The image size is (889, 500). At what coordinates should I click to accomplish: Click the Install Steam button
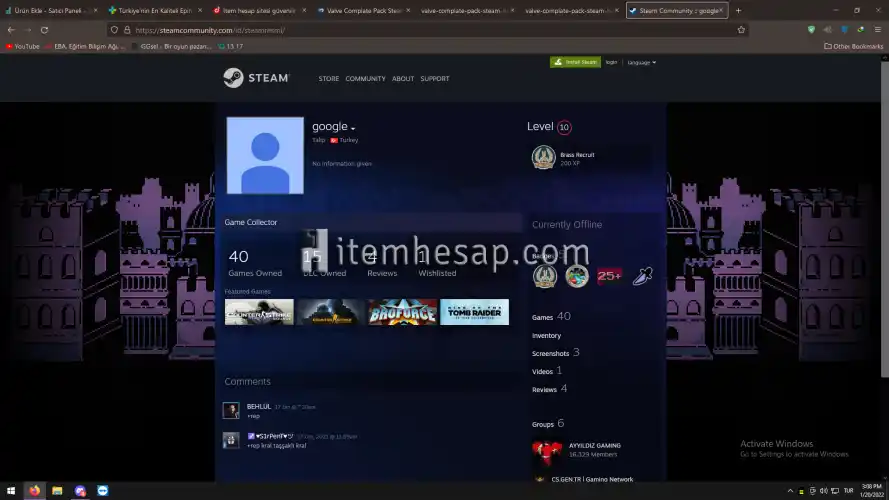(575, 62)
